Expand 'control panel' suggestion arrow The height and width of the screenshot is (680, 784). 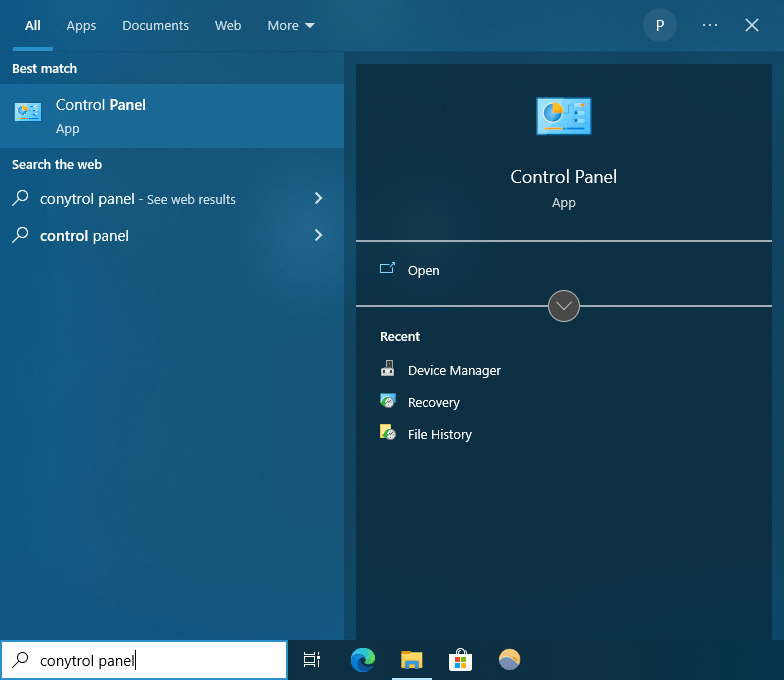pos(318,236)
